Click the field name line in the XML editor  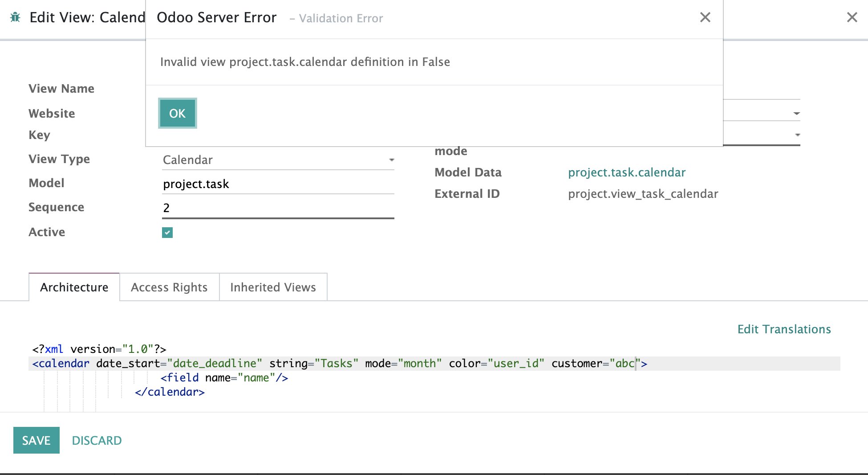pyautogui.click(x=224, y=378)
